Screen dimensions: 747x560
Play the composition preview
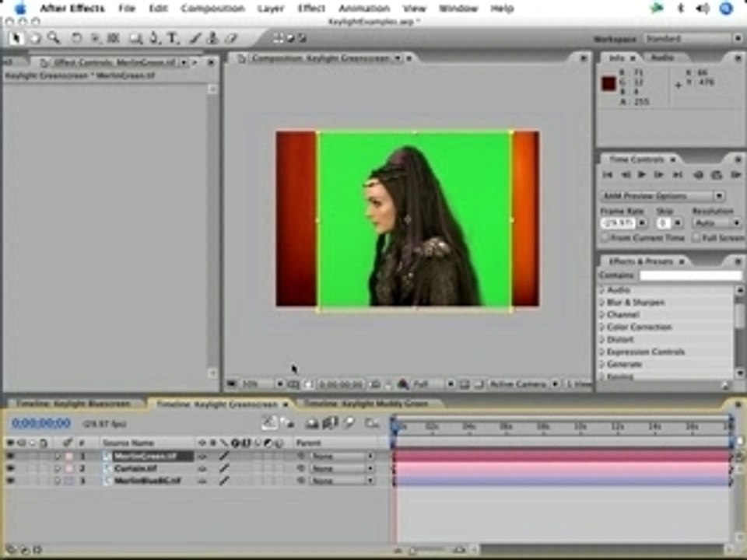[642, 175]
